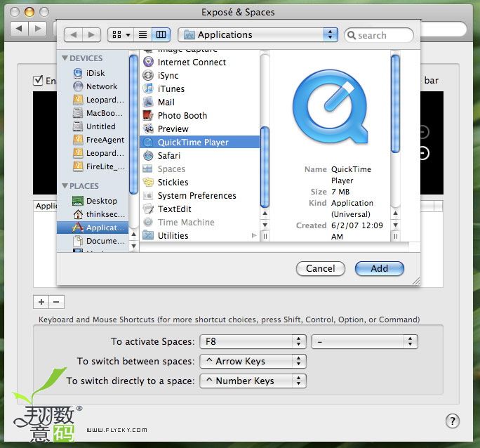Screen dimensions: 480x448
Task: Select TextEdit application
Action: tap(167, 209)
